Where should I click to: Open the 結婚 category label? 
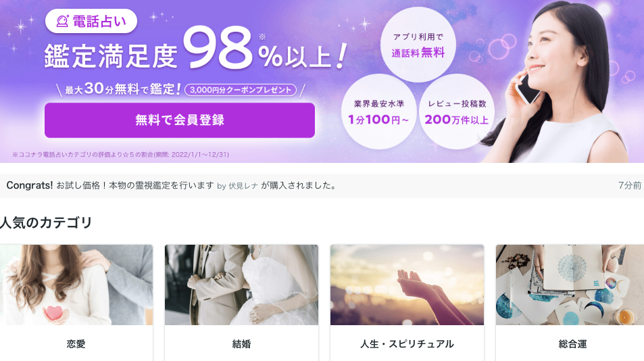[241, 343]
